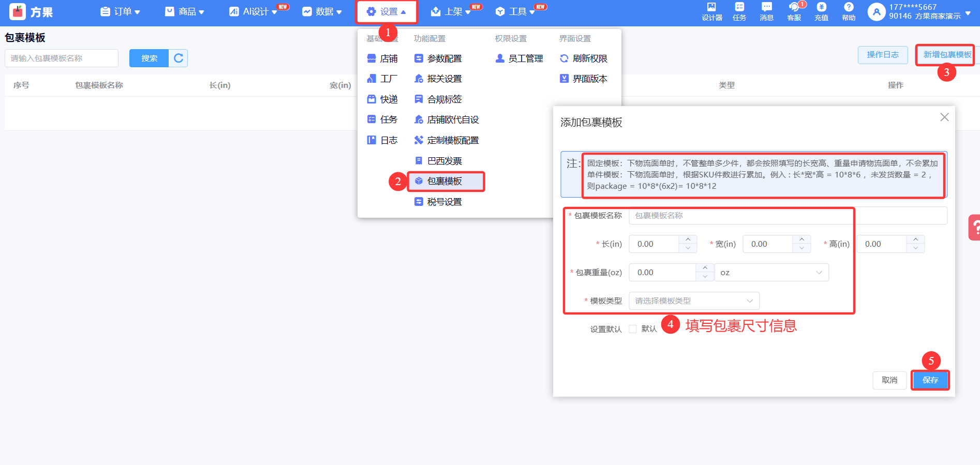This screenshot has width=980, height=465.
Task: Click 保存 to save the template
Action: pyautogui.click(x=930, y=380)
